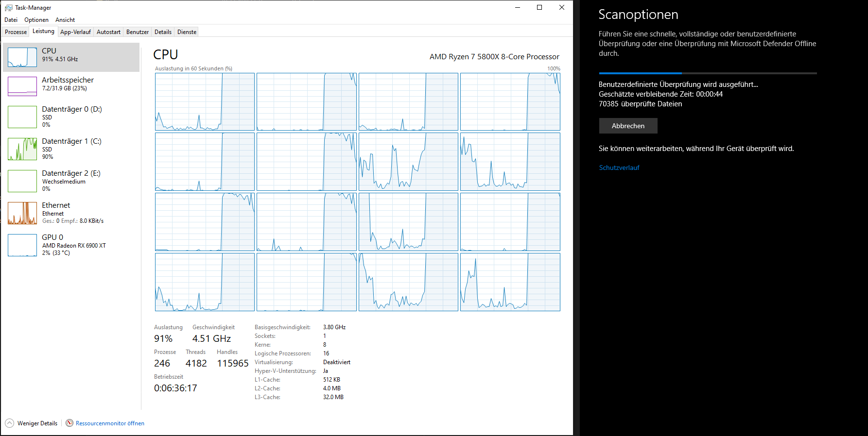Click Abbrechen to cancel the scan
Screen dimensions: 868x436
[628, 126]
